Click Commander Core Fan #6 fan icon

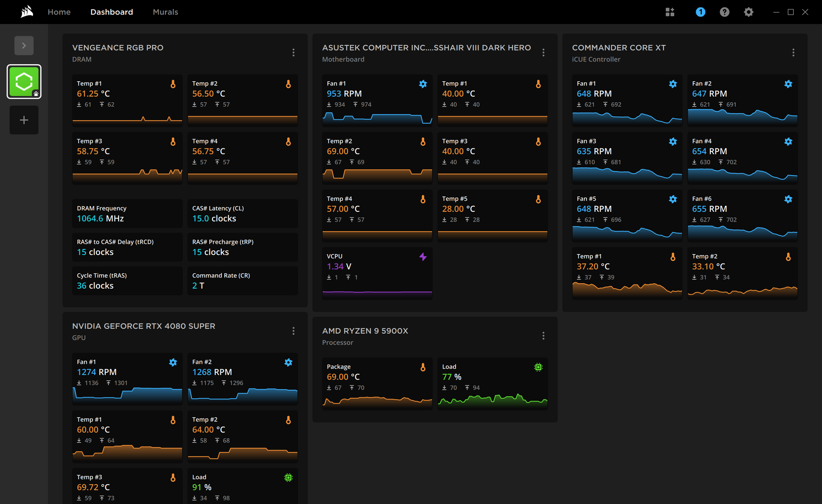pyautogui.click(x=788, y=199)
